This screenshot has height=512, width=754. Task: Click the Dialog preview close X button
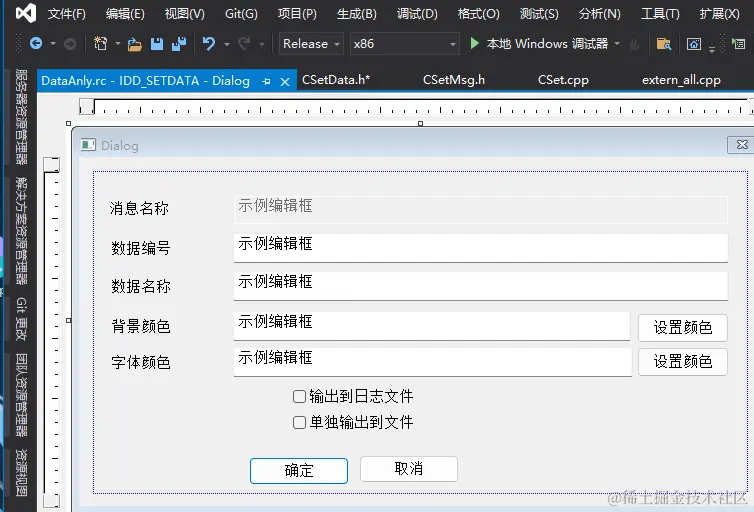click(x=742, y=145)
